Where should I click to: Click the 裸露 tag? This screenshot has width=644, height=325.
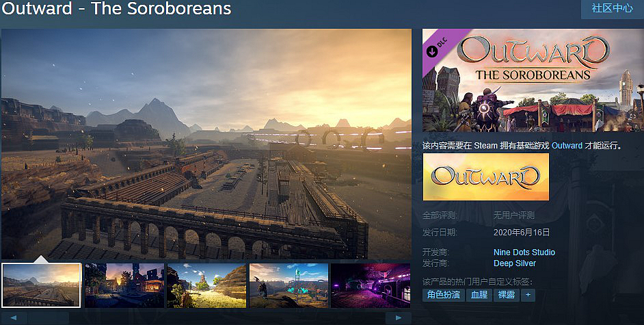pyautogui.click(x=507, y=295)
